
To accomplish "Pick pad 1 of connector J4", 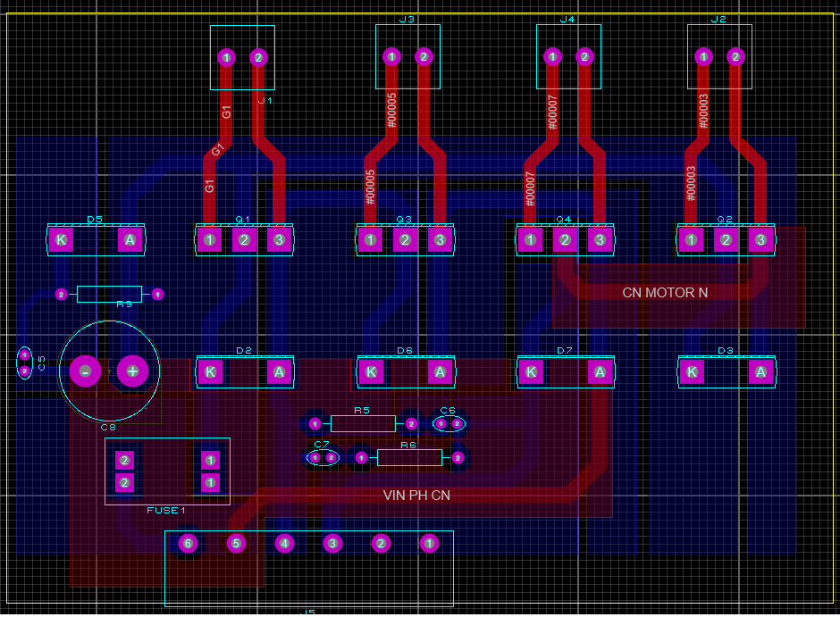I will click(x=552, y=57).
